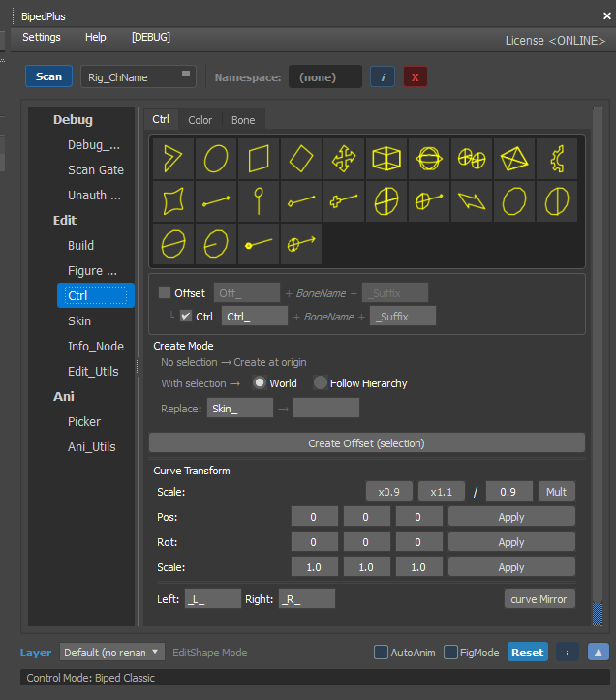Select the arrowhead chevron curve shape
Viewport: 616px width, 700px height.
(173, 159)
